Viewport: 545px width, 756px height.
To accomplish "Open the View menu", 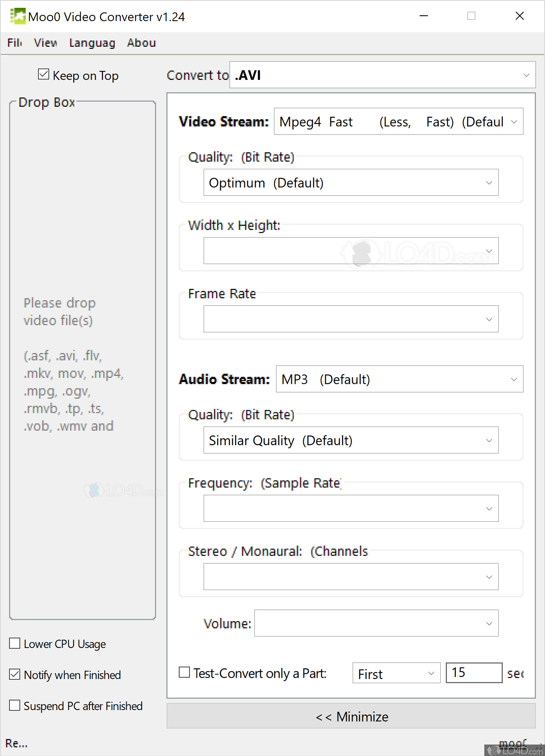I will (46, 43).
